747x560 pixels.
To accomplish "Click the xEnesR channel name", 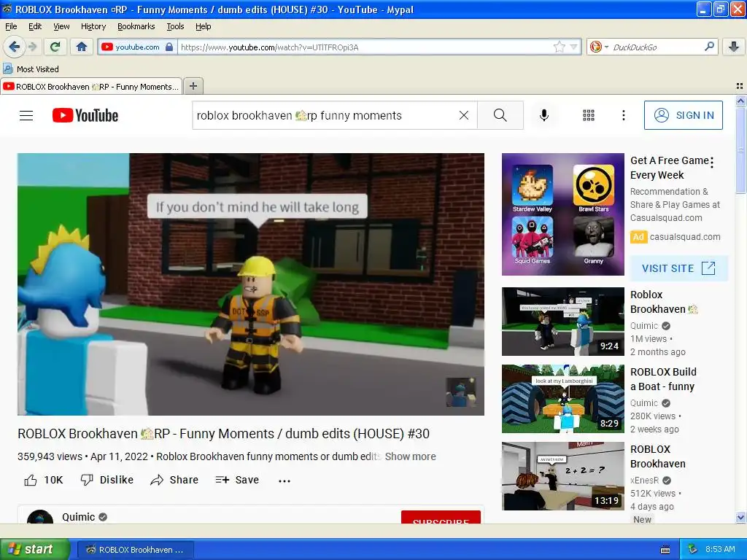I will (645, 480).
